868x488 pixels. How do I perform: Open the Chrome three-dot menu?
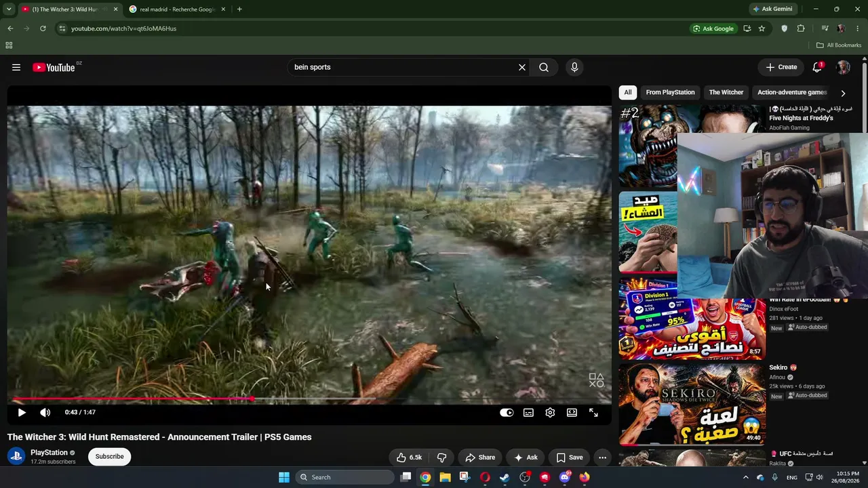pyautogui.click(x=857, y=28)
